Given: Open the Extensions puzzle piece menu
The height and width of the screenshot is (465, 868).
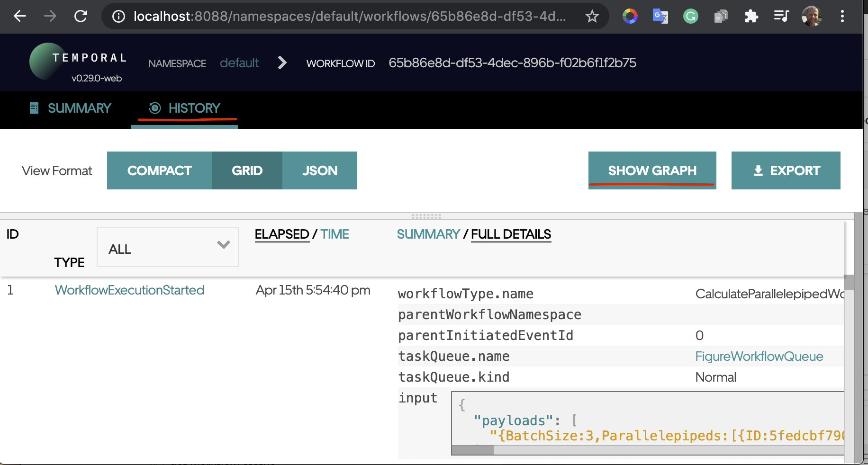Looking at the screenshot, I should 751,17.
